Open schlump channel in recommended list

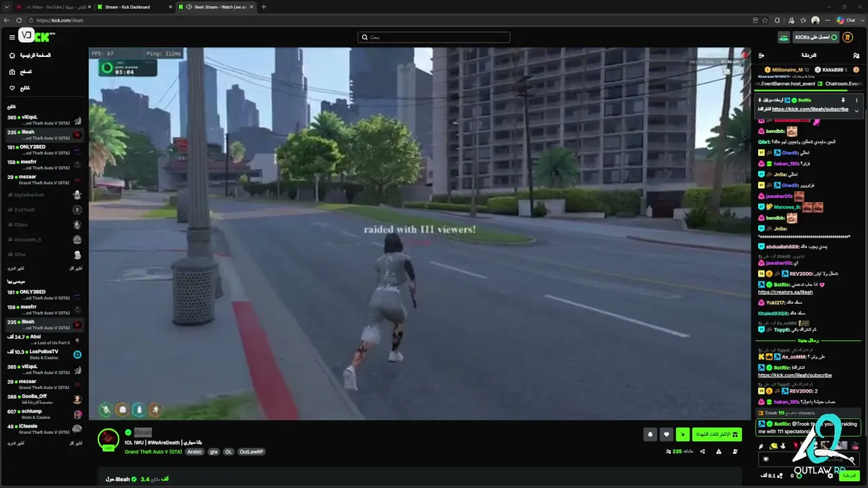pos(44,414)
